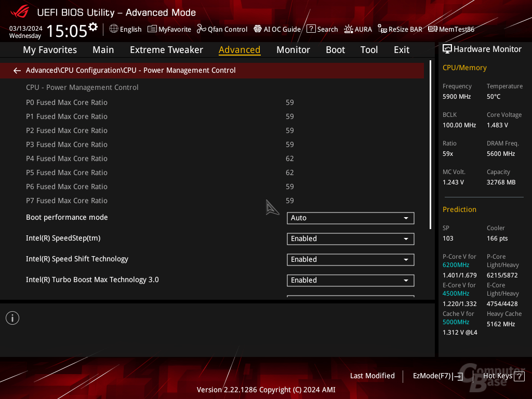532x399 pixels.
Task: Click the Prediction section heading
Action: pyautogui.click(x=459, y=210)
